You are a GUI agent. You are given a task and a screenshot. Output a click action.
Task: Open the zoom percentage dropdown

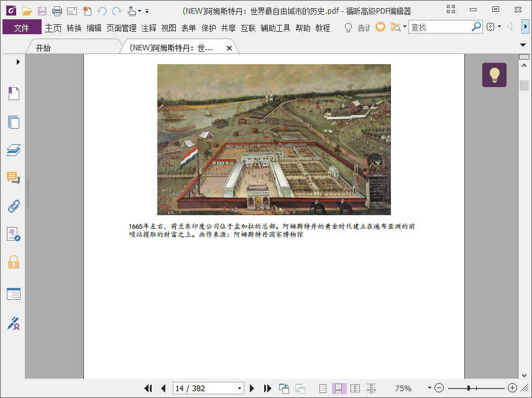(429, 388)
